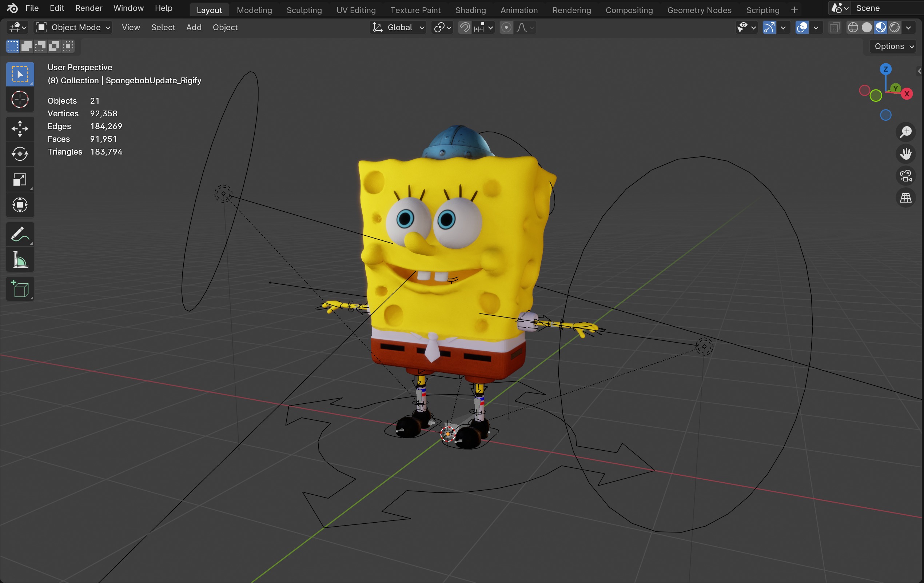Open the viewport Object menu
Image resolution: width=924 pixels, height=583 pixels.
coord(225,27)
